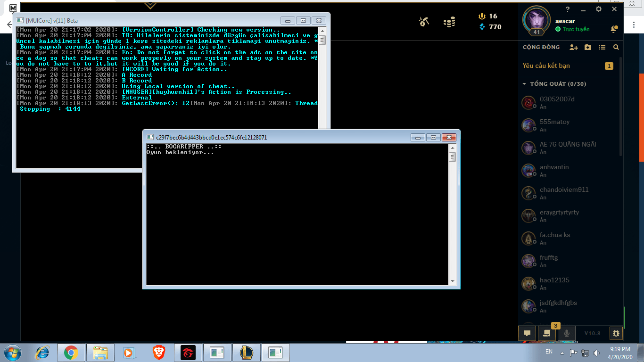The height and width of the screenshot is (362, 644).
Task: Show hidden system tray icons
Action: (562, 353)
